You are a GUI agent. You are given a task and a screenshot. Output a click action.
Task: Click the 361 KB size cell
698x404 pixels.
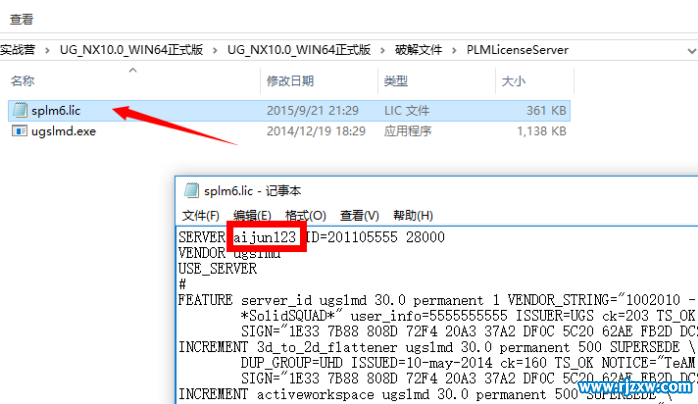546,110
